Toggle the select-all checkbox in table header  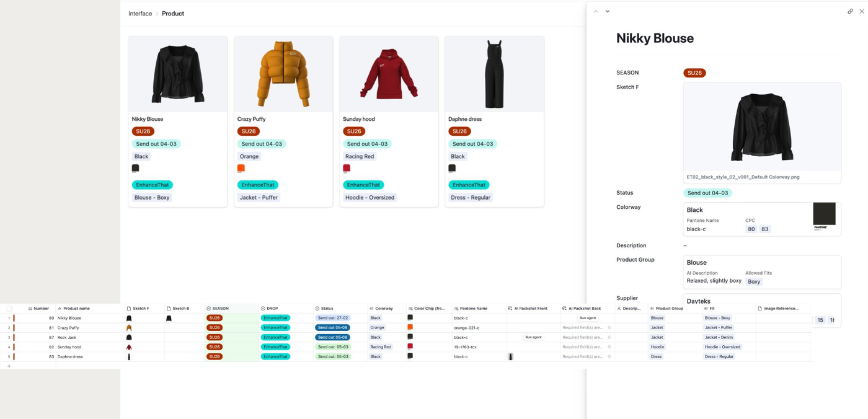pyautogui.click(x=9, y=308)
